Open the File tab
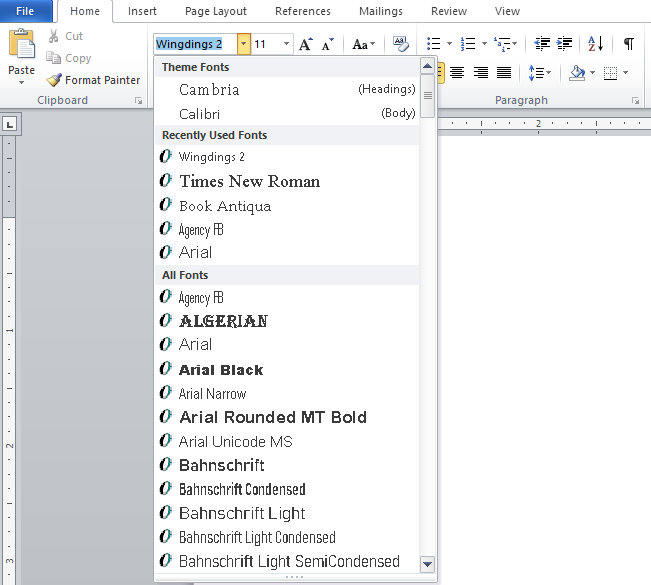 pyautogui.click(x=26, y=11)
